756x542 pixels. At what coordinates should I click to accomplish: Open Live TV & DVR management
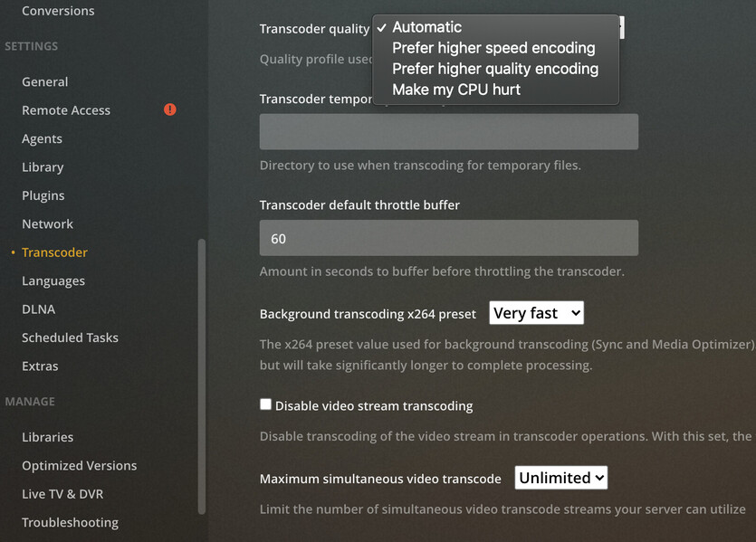62,494
